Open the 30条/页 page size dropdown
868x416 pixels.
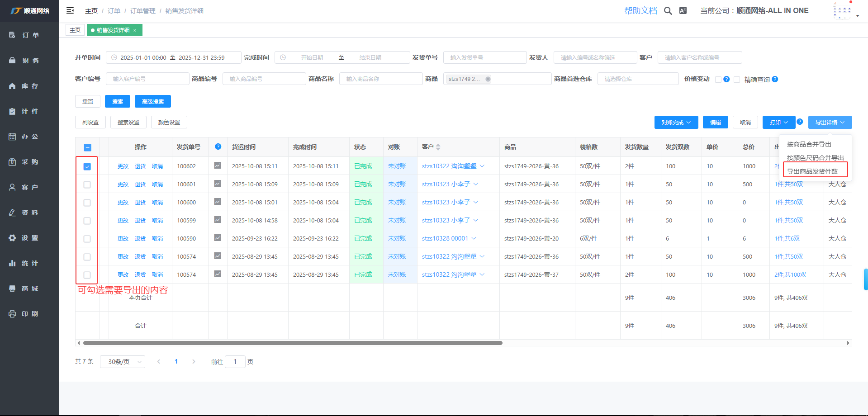click(123, 362)
